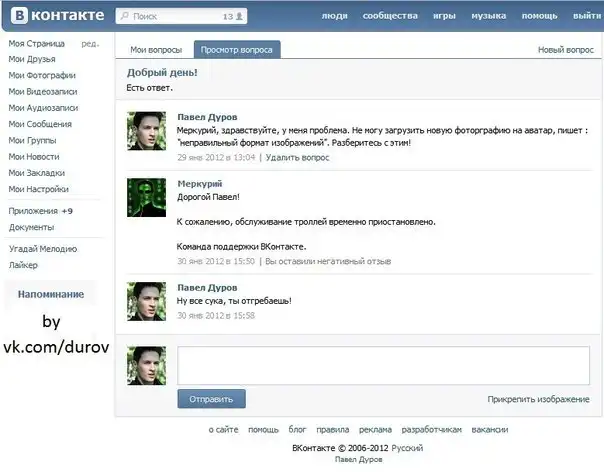604x472 pixels.
Task: Click Удалить вопрос under first message
Action: pyautogui.click(x=298, y=158)
